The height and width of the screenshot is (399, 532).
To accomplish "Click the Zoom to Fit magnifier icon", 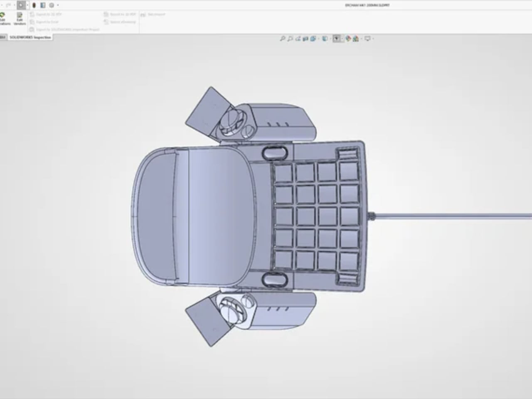I will 283,39.
